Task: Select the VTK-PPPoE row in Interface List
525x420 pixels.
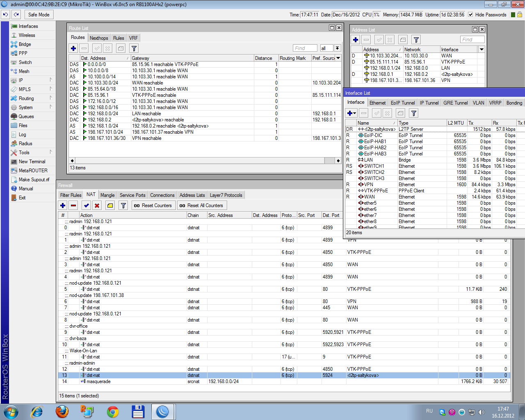Action: 435,191
